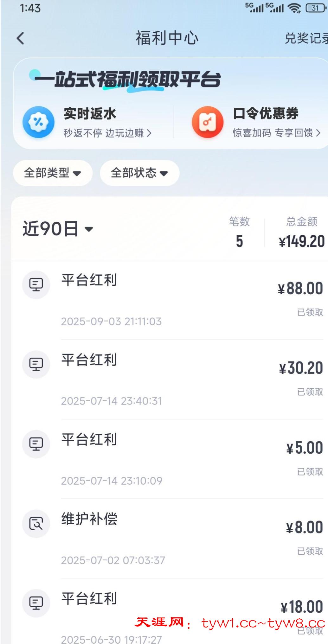
Task: Open the 全部类型 filter dropdown
Action: click(x=53, y=173)
